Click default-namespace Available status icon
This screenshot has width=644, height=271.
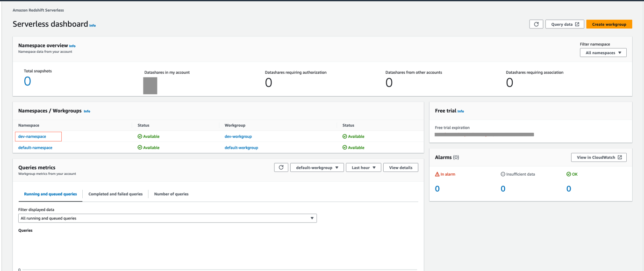click(140, 148)
